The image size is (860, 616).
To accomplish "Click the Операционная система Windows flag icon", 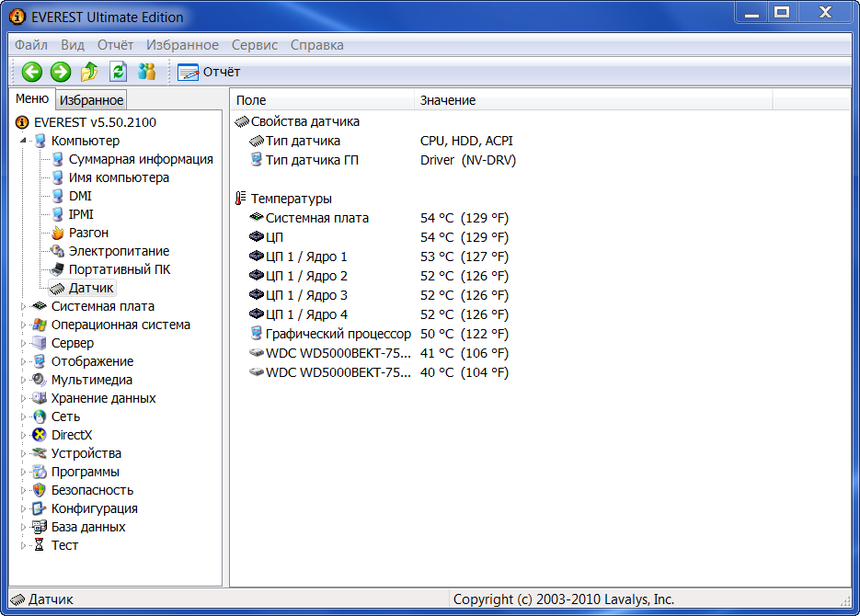I will (x=40, y=325).
